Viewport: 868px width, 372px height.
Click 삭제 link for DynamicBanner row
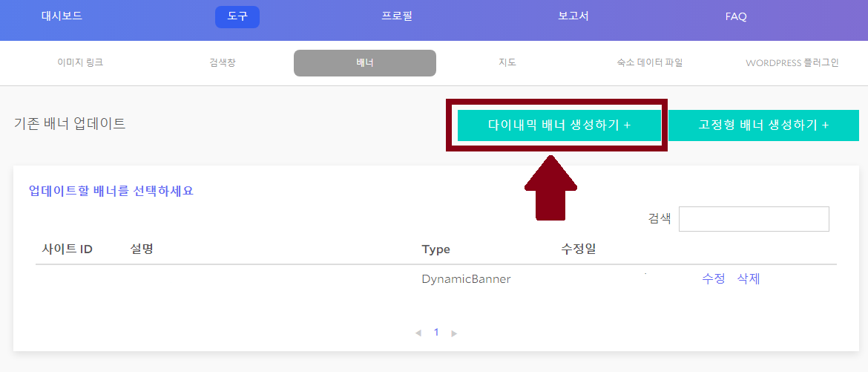coord(749,279)
